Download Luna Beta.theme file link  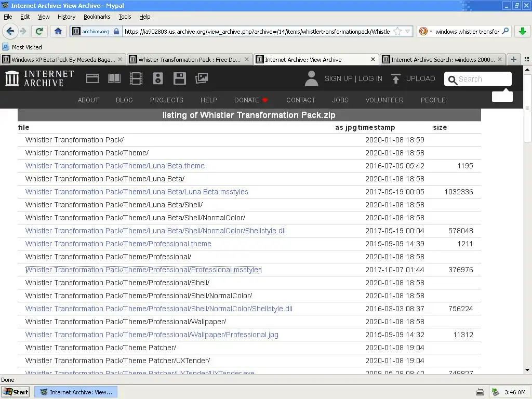click(x=115, y=166)
